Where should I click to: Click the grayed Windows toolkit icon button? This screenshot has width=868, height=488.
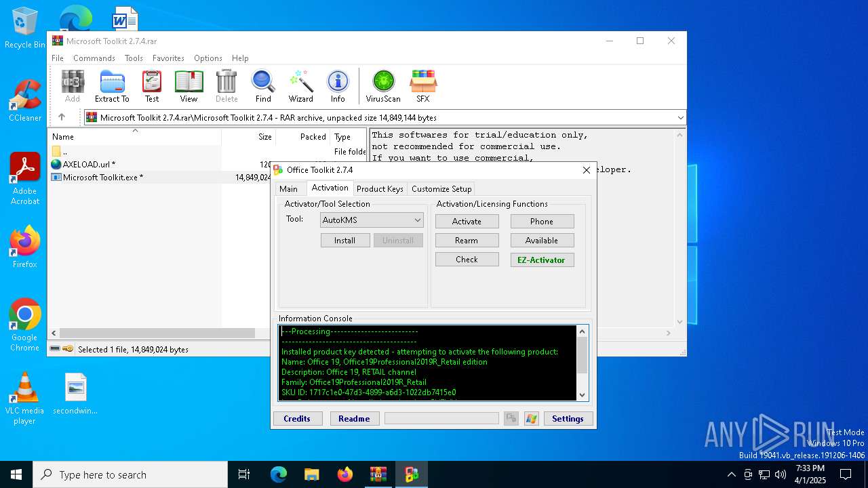[x=511, y=419]
